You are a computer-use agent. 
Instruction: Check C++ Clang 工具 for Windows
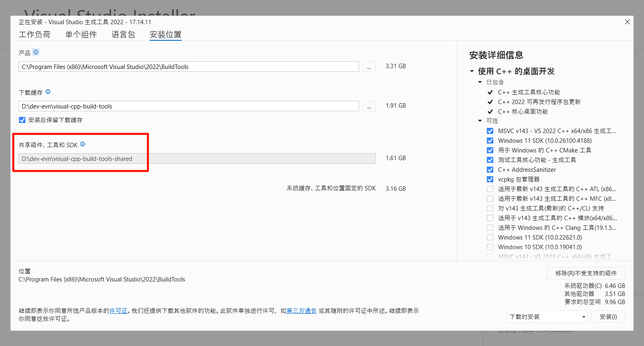490,227
